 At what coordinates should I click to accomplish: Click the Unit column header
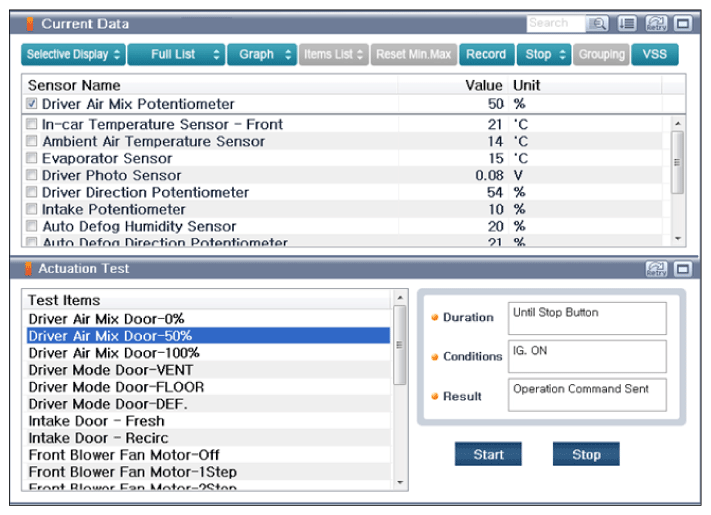point(585,85)
